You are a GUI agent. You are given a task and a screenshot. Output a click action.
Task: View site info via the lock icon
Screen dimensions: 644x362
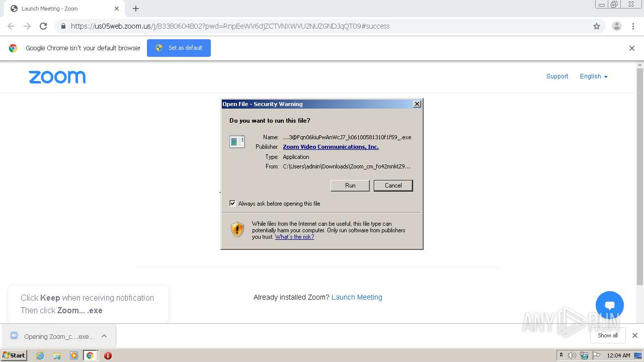(63, 26)
